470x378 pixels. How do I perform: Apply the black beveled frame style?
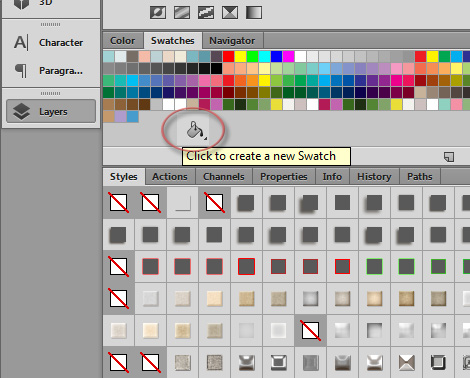tap(438, 363)
